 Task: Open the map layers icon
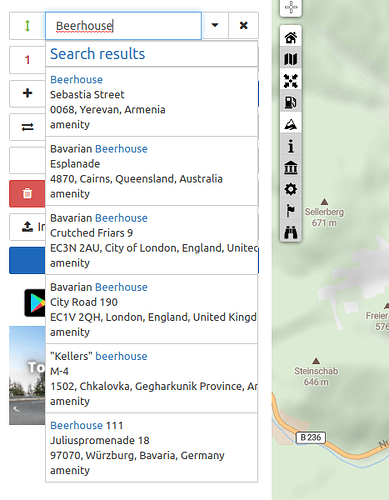291,59
